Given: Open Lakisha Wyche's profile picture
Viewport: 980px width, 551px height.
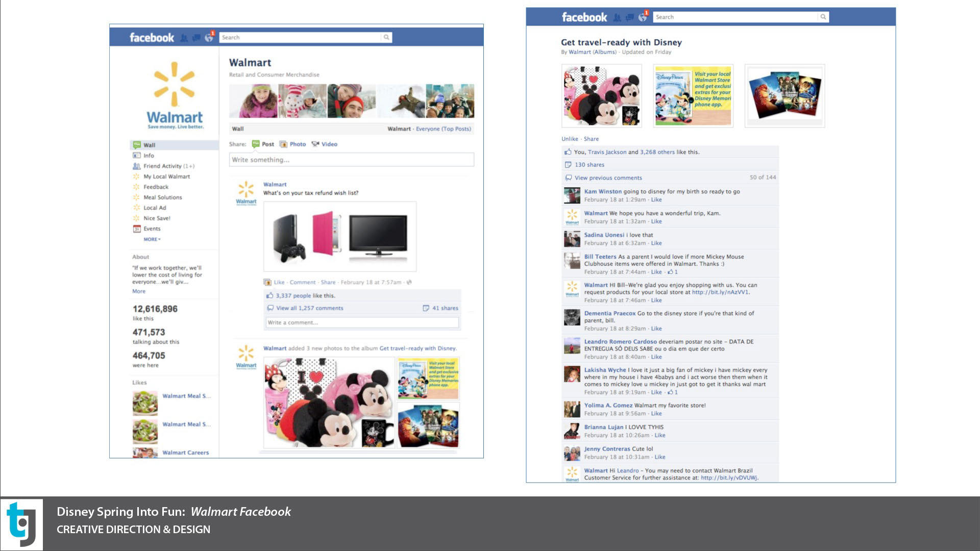Looking at the screenshot, I should coord(572,374).
